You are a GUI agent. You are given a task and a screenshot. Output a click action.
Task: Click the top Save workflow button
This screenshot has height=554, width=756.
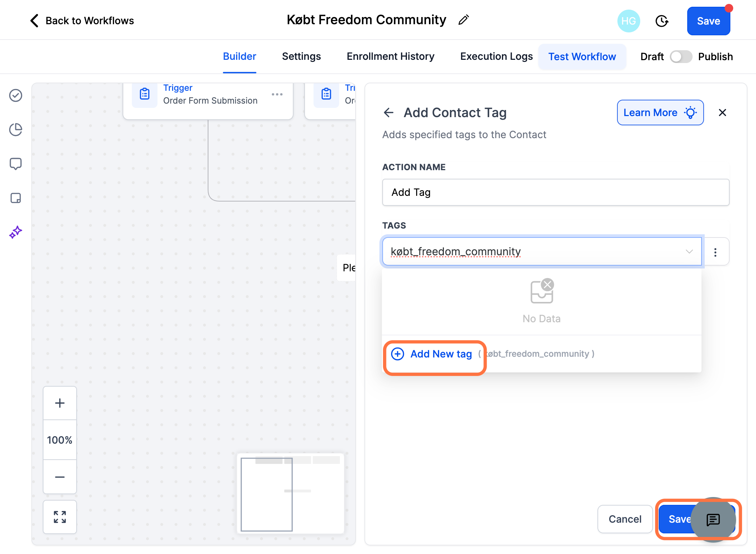[x=708, y=21]
